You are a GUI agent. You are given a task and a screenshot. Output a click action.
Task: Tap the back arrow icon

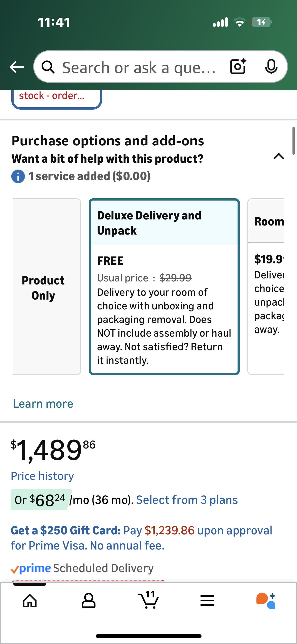pyautogui.click(x=17, y=67)
